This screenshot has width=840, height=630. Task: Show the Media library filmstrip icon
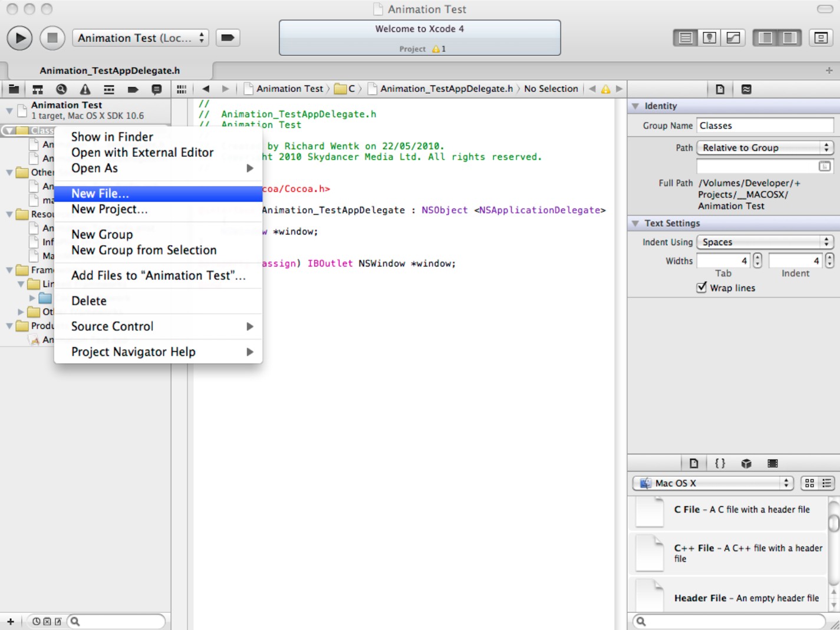click(772, 463)
